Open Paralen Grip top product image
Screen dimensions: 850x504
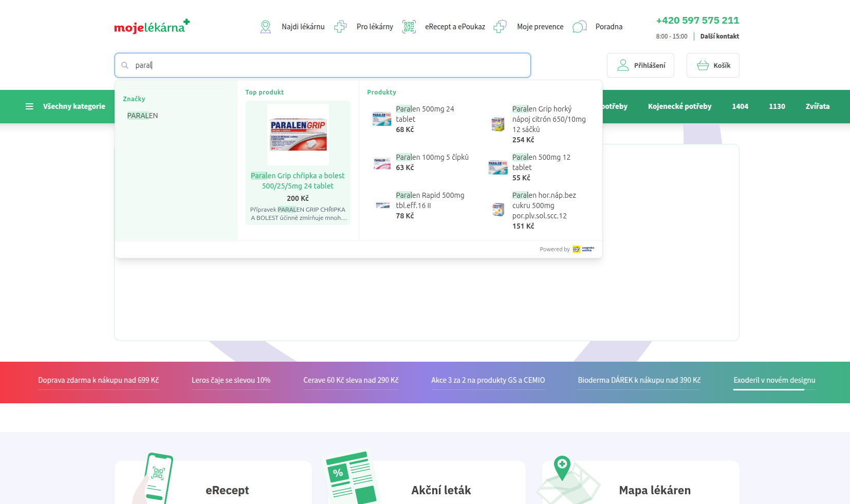coord(298,134)
